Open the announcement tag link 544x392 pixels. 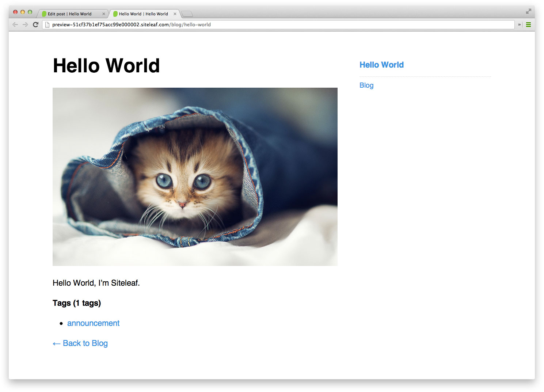coord(93,323)
